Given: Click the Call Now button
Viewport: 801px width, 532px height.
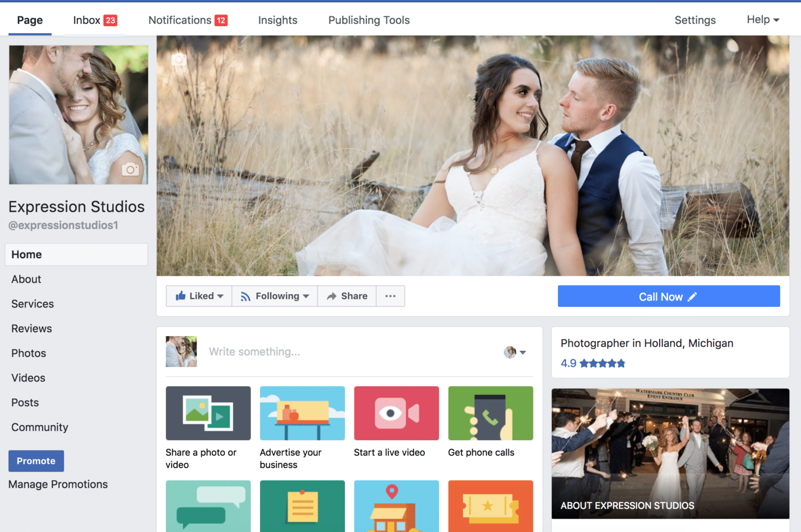Looking at the screenshot, I should click(x=669, y=296).
